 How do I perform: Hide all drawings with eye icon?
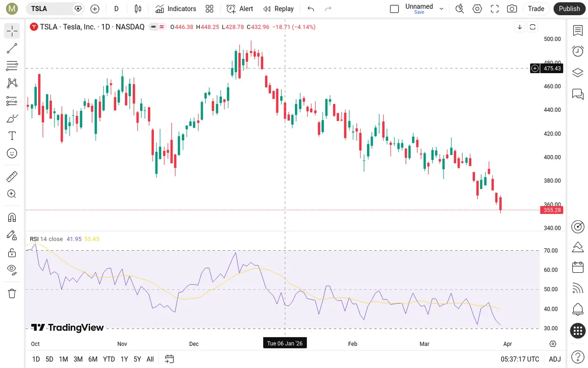point(12,269)
